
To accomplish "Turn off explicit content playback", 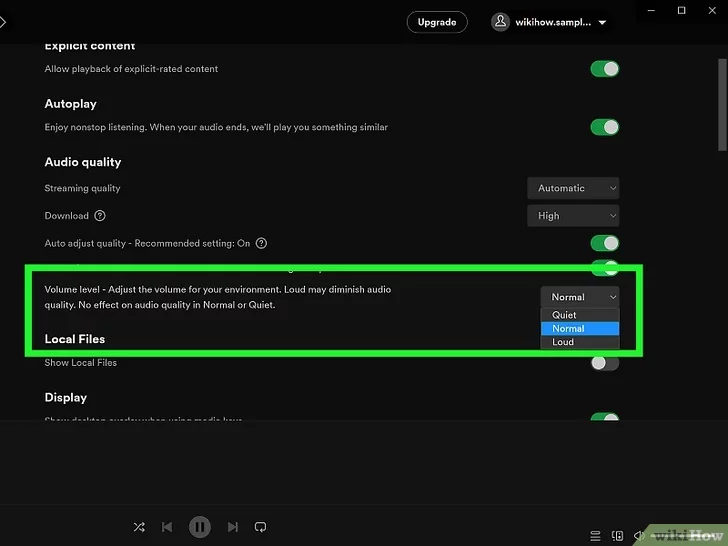I will click(604, 69).
